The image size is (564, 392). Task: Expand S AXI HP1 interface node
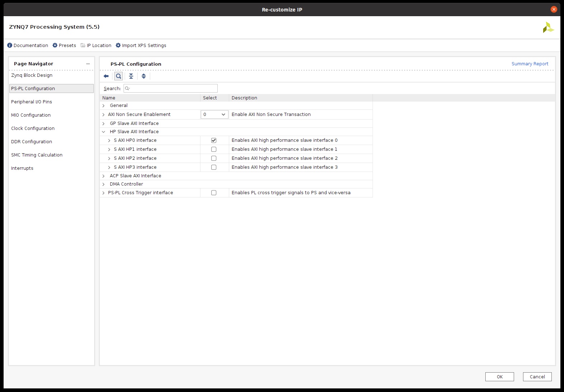[x=109, y=149]
